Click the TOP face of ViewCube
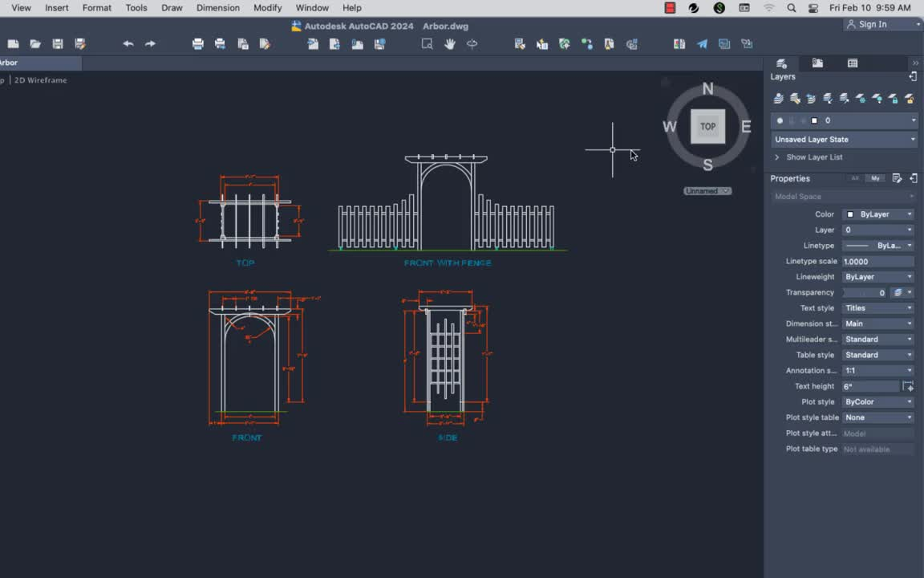Screen dimensions: 924x578 [x=707, y=126]
